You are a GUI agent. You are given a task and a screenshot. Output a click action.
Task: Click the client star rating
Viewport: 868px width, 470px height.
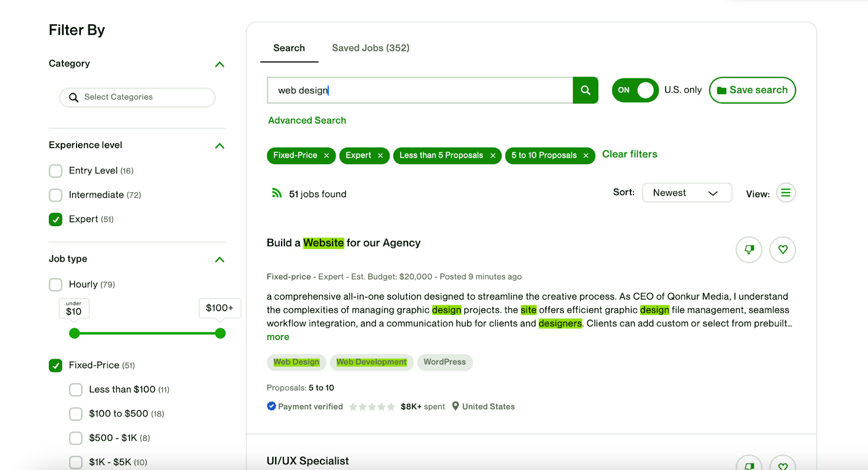coord(372,407)
